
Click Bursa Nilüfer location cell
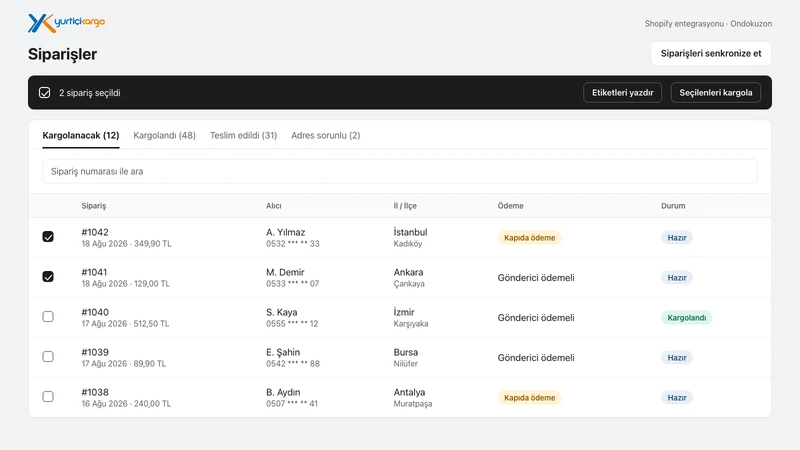[406, 358]
